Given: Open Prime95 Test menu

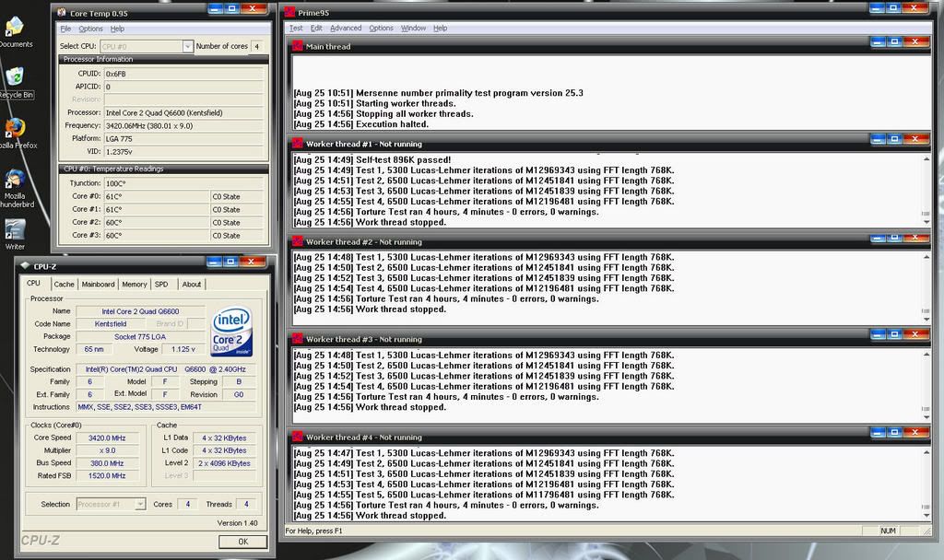Looking at the screenshot, I should [x=296, y=29].
